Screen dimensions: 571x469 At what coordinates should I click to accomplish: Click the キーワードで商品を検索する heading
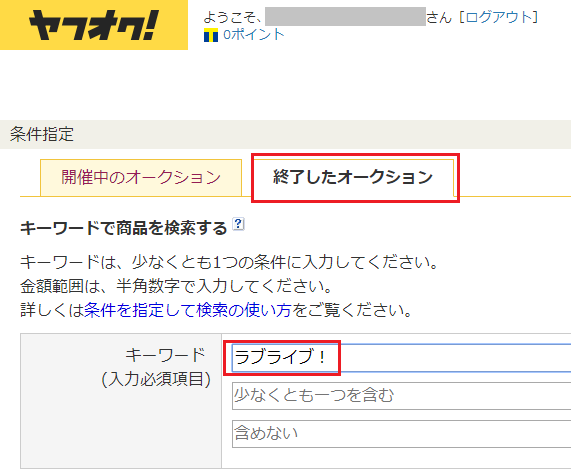[124, 228]
